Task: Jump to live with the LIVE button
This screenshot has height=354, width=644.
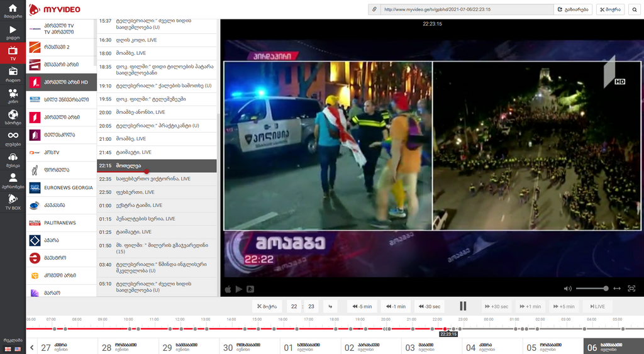Action: (597, 306)
